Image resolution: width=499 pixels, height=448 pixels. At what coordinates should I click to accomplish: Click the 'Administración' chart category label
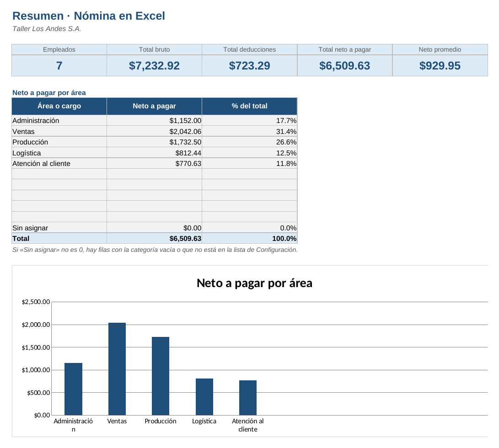click(73, 425)
